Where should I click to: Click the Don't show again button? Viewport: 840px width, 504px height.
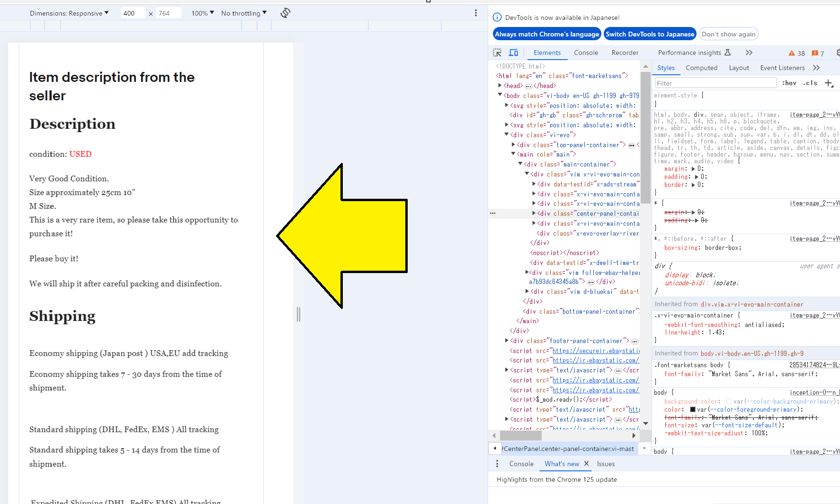[728, 34]
